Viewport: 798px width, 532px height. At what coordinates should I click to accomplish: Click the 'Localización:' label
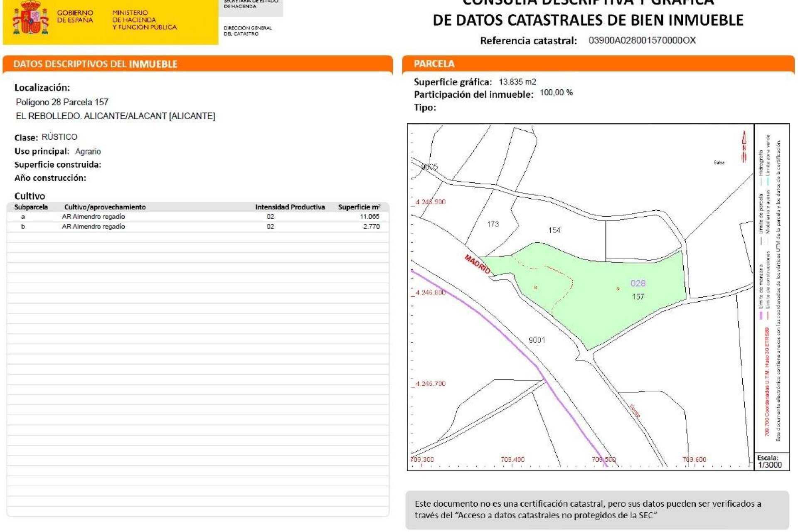pos(42,87)
